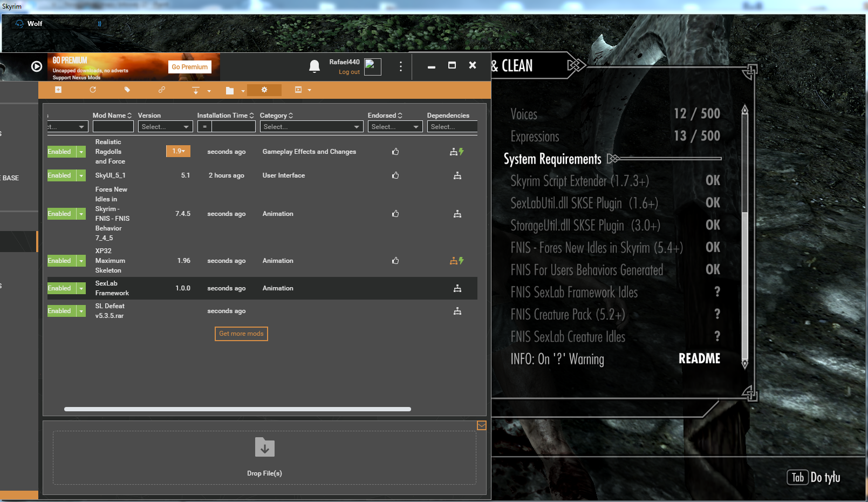This screenshot has width=868, height=502.
Task: Open dependencies icon for SexLab Framework row
Action: (x=457, y=288)
